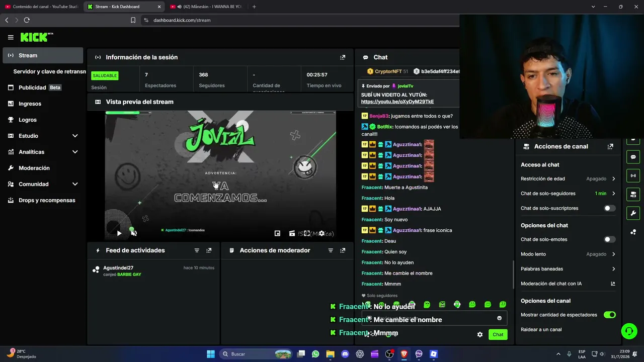Screen dimensions: 644x362
Task: Go to Publicidad section
Action: pyautogui.click(x=42, y=87)
